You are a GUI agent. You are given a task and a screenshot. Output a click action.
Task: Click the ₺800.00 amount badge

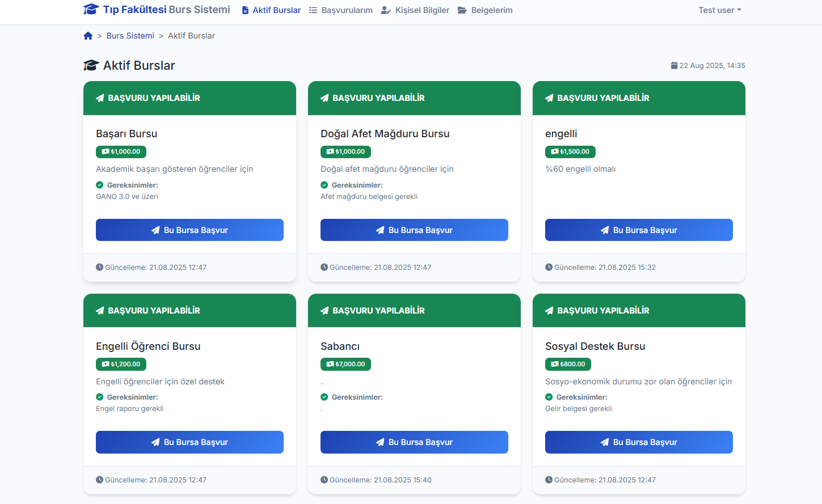click(x=568, y=364)
